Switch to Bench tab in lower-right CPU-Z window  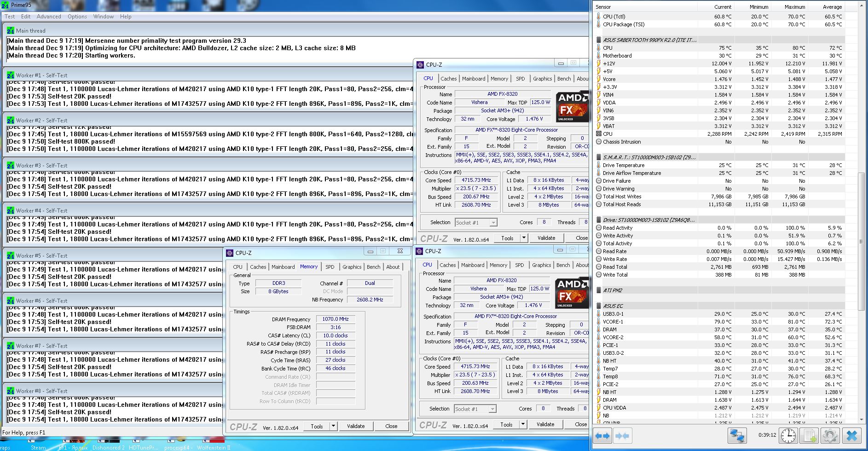563,265
